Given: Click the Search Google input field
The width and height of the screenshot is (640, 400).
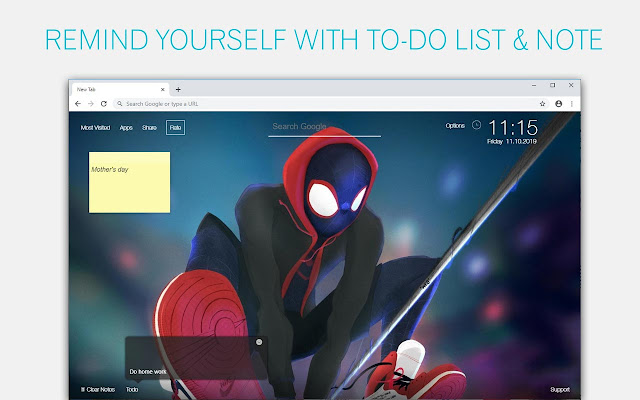Looking at the screenshot, I should click(324, 127).
